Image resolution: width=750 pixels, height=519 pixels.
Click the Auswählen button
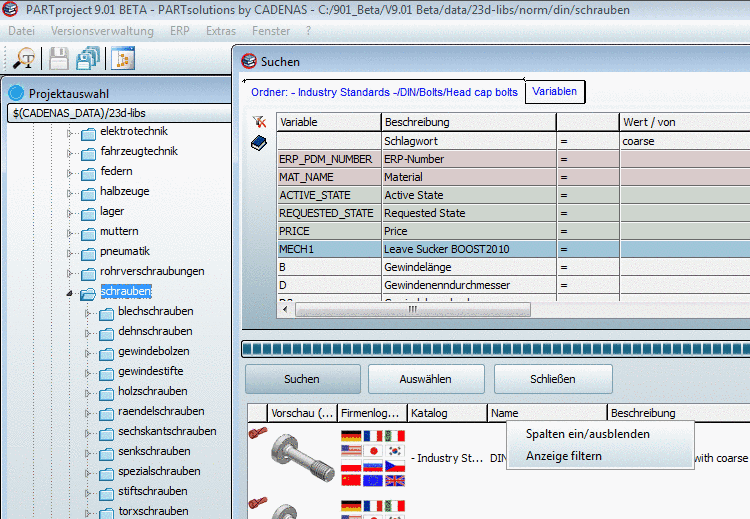426,379
